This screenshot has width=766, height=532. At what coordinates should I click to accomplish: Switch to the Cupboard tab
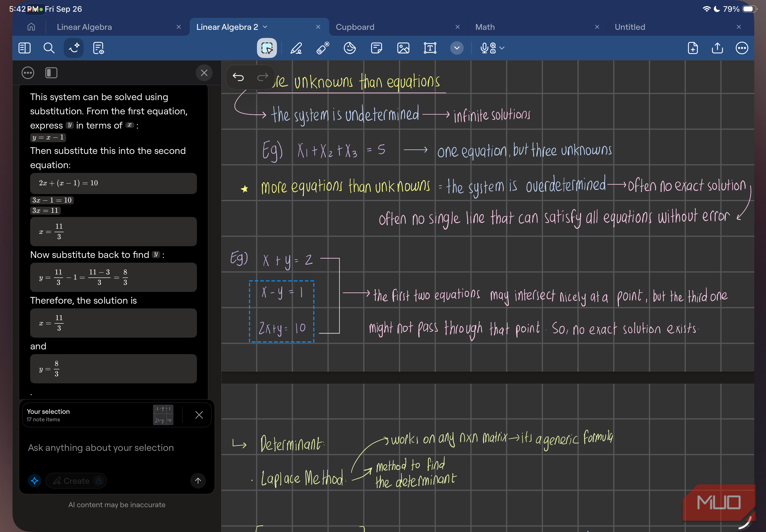355,27
